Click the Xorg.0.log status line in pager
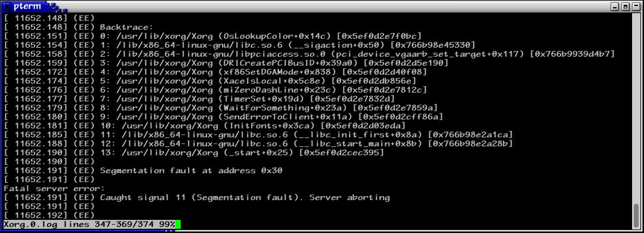The height and width of the screenshot is (233, 644). [x=89, y=225]
